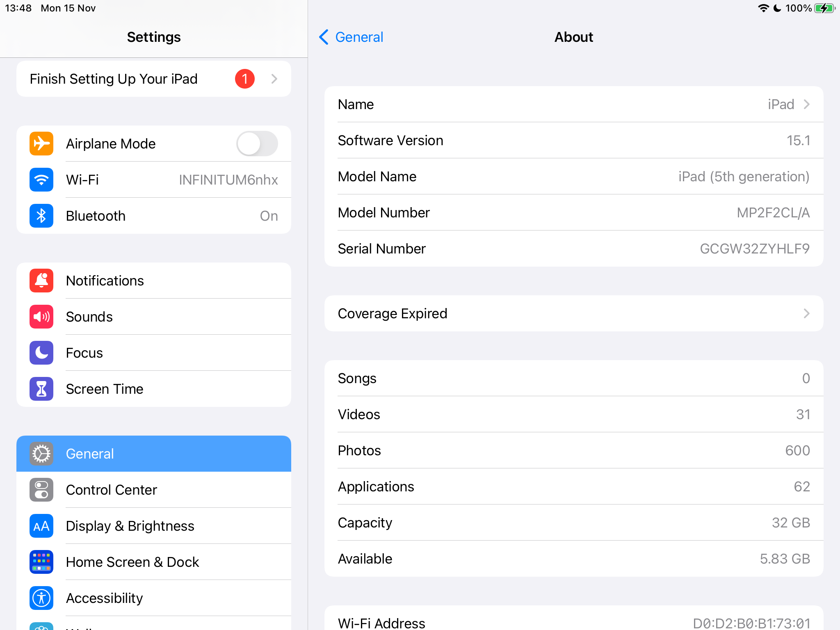
Task: Select Display & Brightness in sidebar
Action: [154, 526]
